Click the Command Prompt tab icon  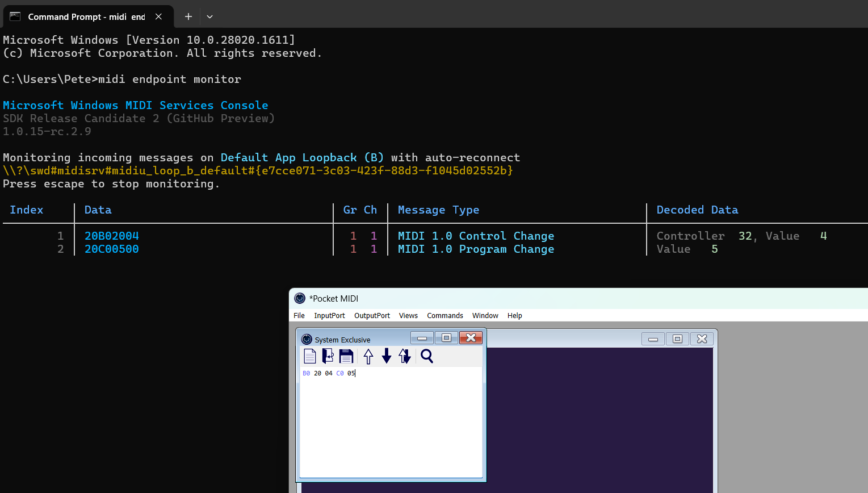pos(15,16)
